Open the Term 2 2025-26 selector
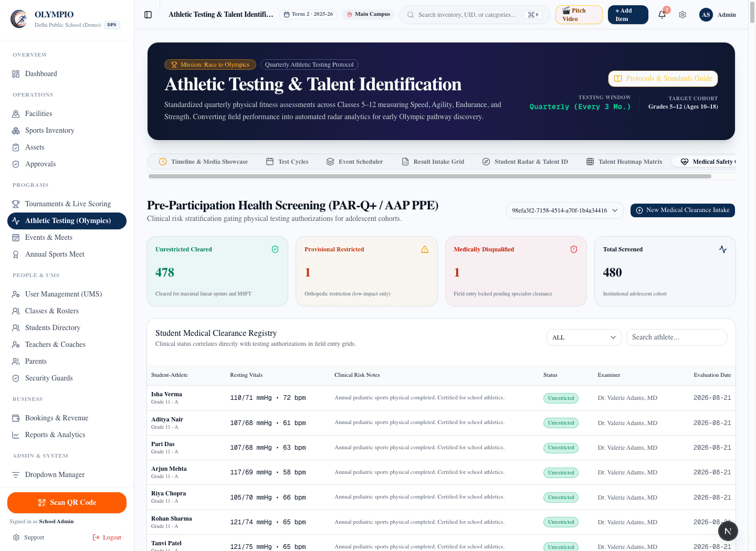Image resolution: width=756 pixels, height=551 pixels. (308, 14)
